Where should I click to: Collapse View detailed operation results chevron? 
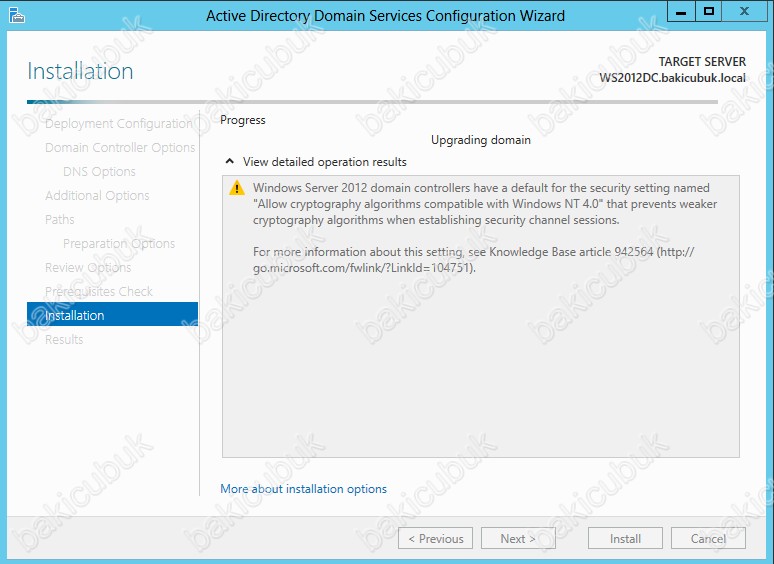(230, 161)
